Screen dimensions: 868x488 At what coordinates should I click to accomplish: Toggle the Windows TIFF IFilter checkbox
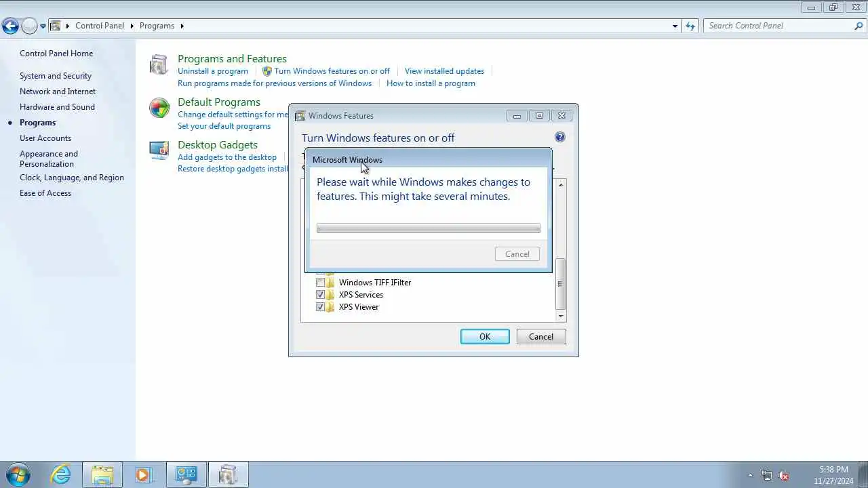pos(320,283)
